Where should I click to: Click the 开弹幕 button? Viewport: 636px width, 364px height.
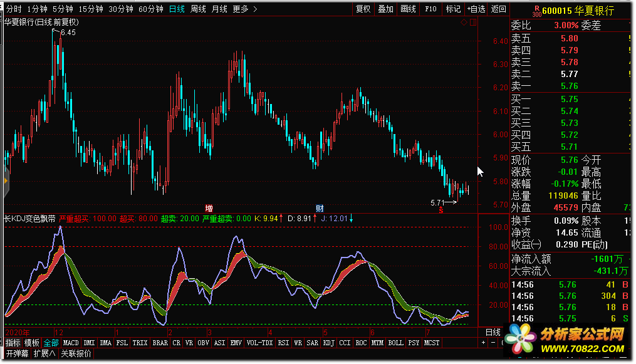pos(17,353)
